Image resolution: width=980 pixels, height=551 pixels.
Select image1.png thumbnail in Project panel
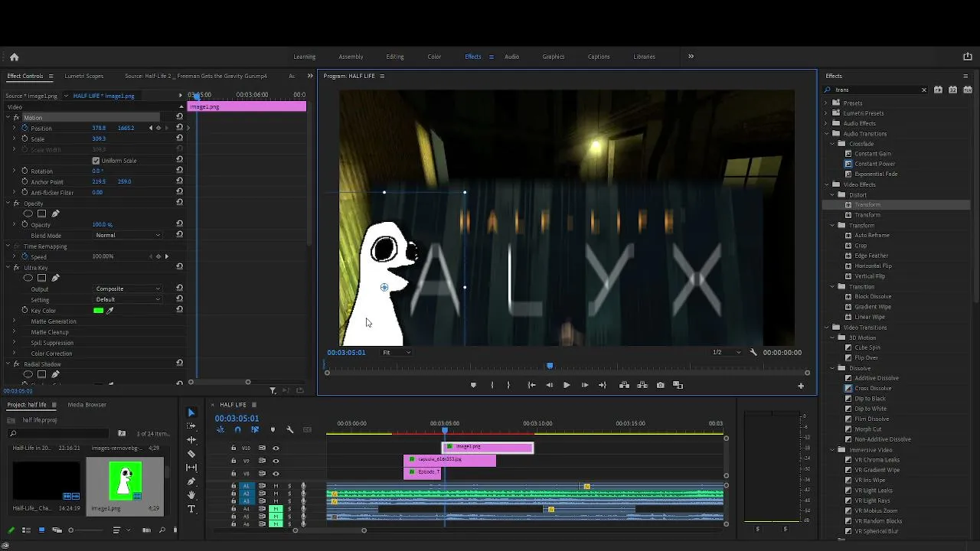coord(125,481)
